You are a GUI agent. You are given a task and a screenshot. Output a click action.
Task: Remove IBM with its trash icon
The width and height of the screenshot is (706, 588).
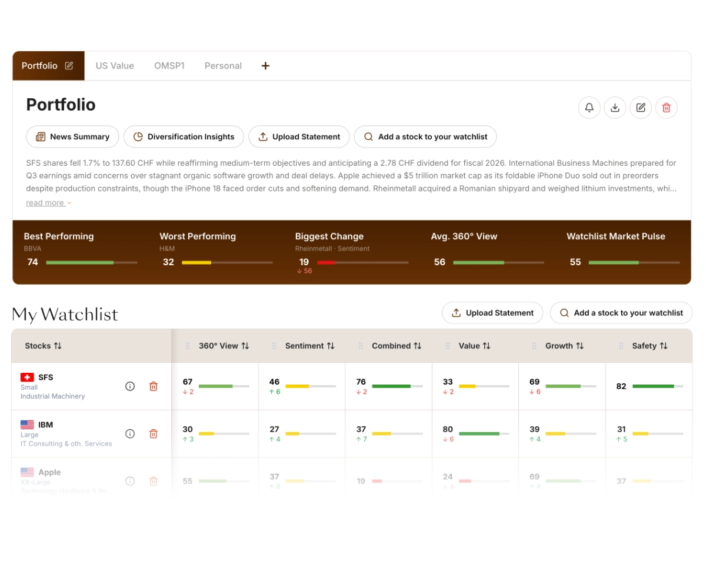click(154, 434)
